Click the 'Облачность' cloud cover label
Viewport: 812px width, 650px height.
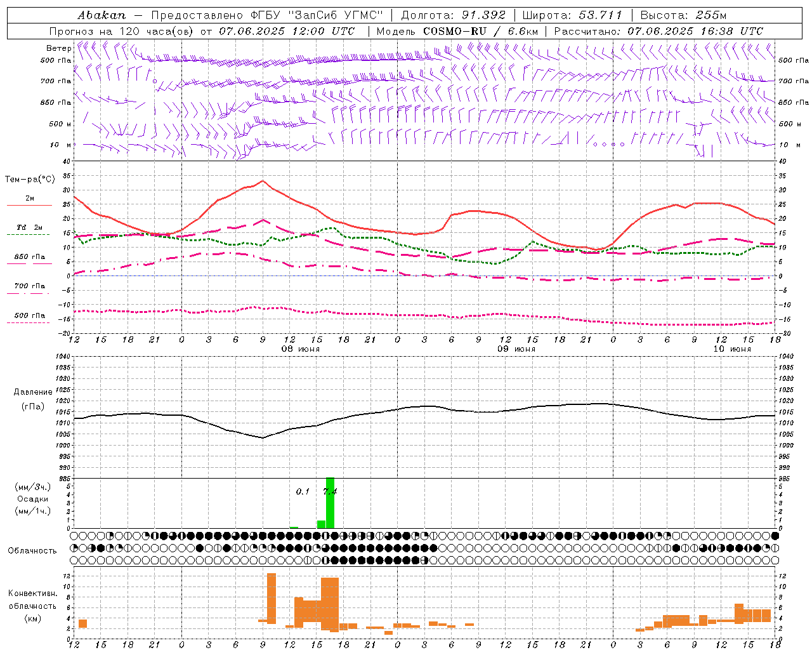[x=32, y=550]
